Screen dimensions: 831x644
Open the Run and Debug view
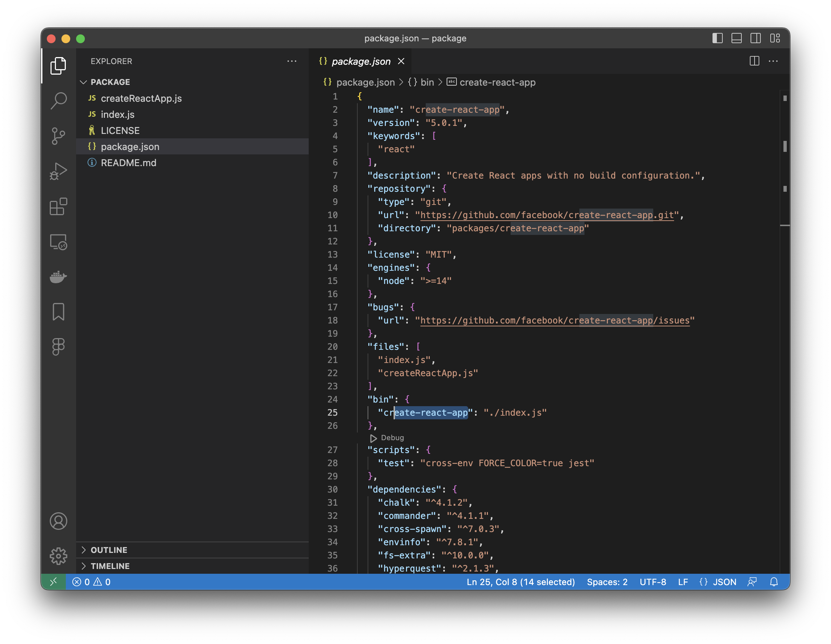coord(58,171)
